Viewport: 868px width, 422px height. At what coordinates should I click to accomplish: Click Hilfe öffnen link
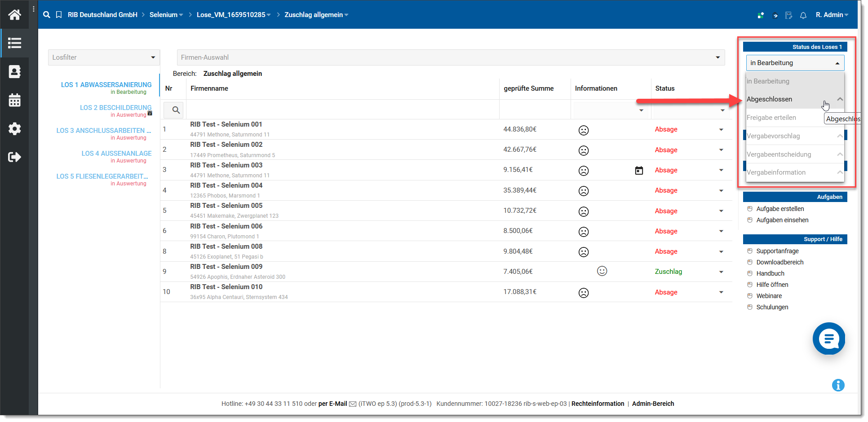pyautogui.click(x=772, y=285)
